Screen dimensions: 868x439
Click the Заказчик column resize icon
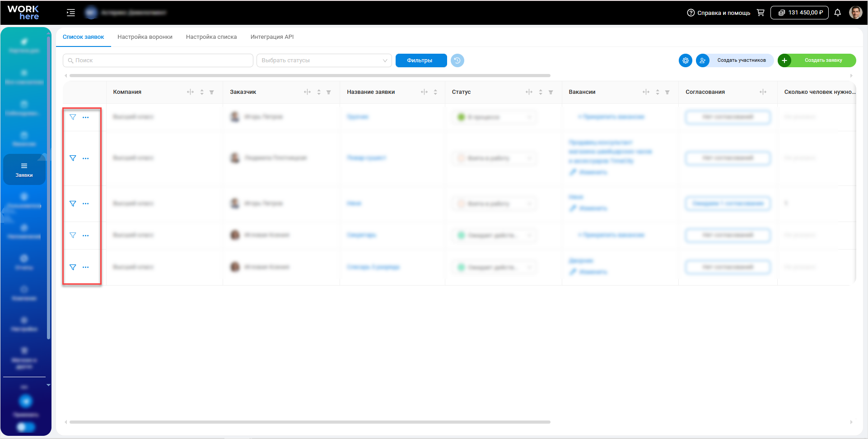click(x=307, y=92)
